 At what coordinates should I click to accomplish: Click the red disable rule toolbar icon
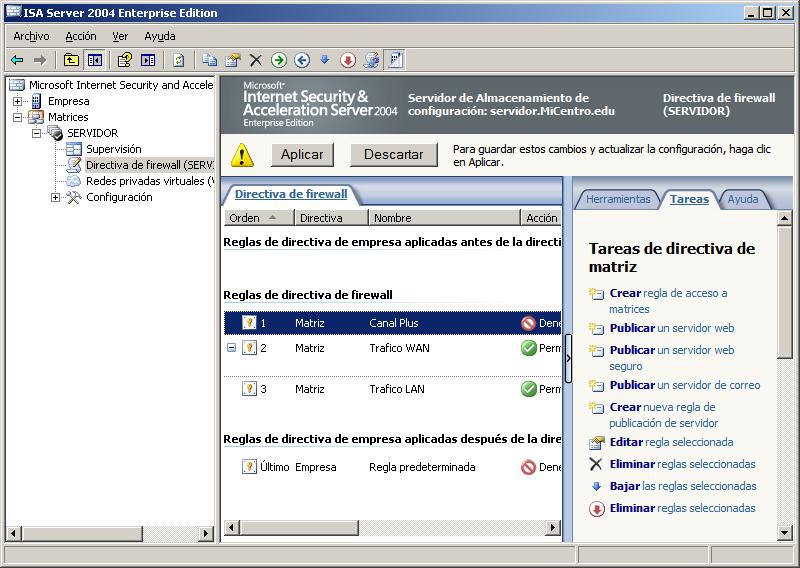[348, 60]
